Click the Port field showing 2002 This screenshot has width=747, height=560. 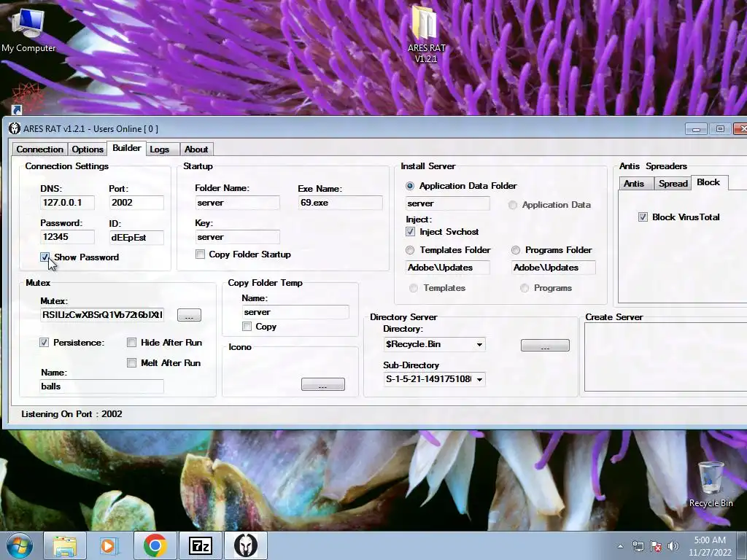pyautogui.click(x=136, y=203)
